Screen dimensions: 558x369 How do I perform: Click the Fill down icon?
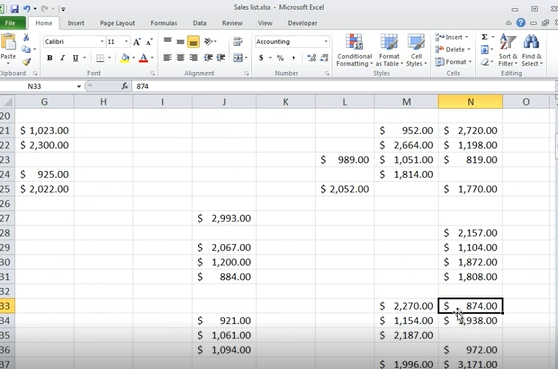coord(484,49)
